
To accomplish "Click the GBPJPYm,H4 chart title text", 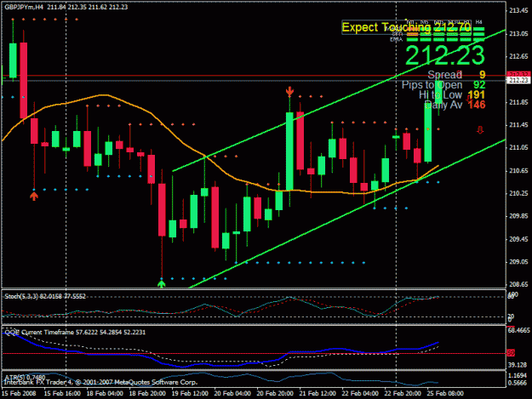I will tap(24, 7).
